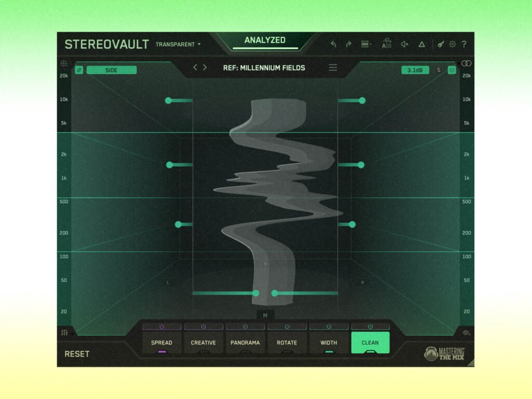
Task: Toggle power above the PANORAMA module
Action: point(245,326)
